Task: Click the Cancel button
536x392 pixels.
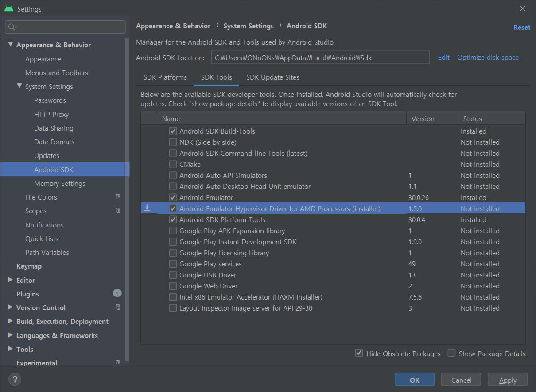Action: [x=461, y=380]
